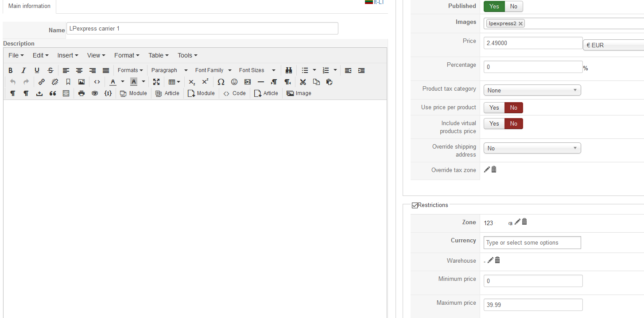The image size is (644, 318).
Task: Insert a link with the chain icon
Action: tap(42, 82)
